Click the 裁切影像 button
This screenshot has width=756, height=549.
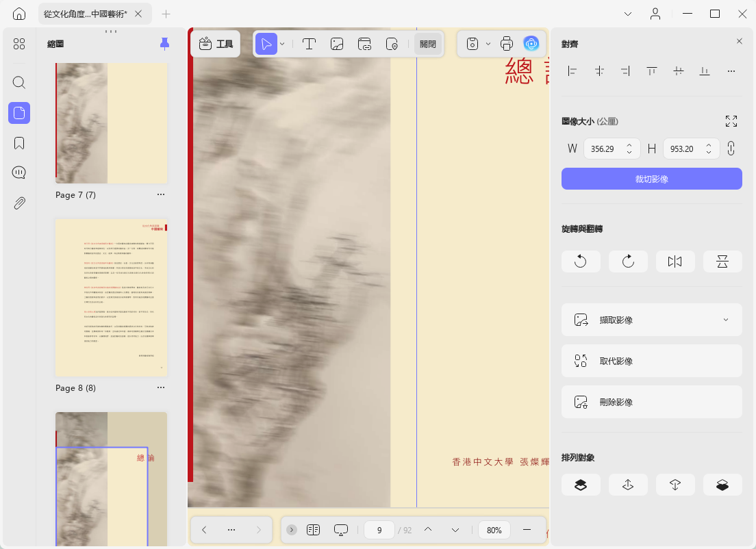pyautogui.click(x=651, y=179)
